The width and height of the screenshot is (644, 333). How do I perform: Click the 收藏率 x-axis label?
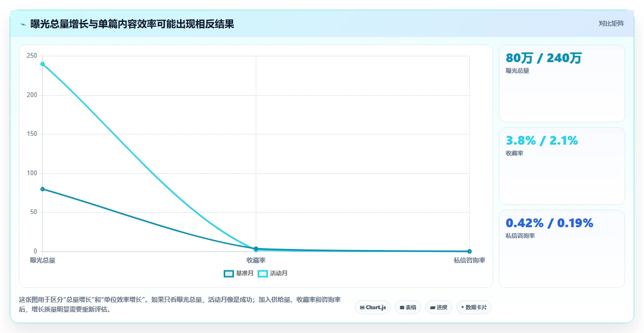(256, 260)
